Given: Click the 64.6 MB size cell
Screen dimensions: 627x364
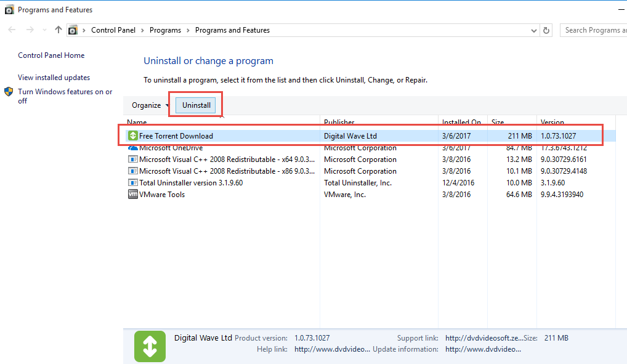Looking at the screenshot, I should point(519,195).
